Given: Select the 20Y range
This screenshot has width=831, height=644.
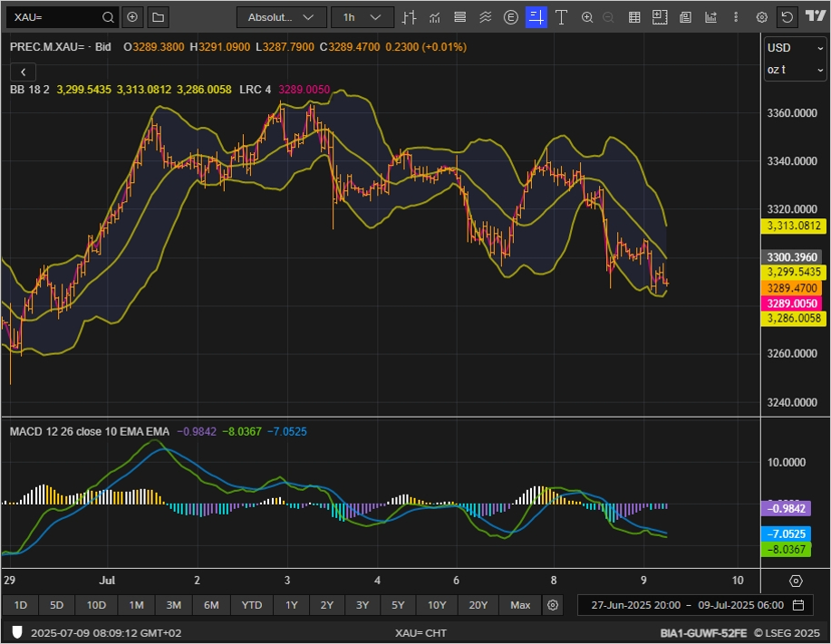Looking at the screenshot, I should coord(478,605).
